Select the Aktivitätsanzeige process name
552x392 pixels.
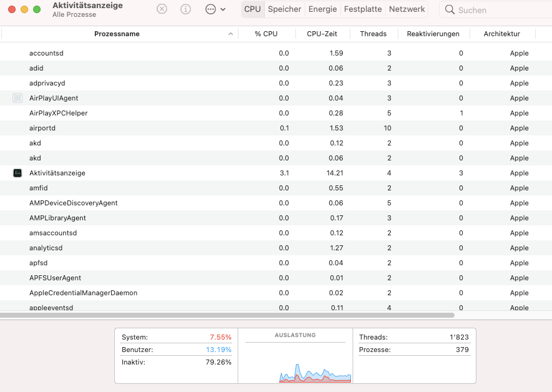pos(57,173)
